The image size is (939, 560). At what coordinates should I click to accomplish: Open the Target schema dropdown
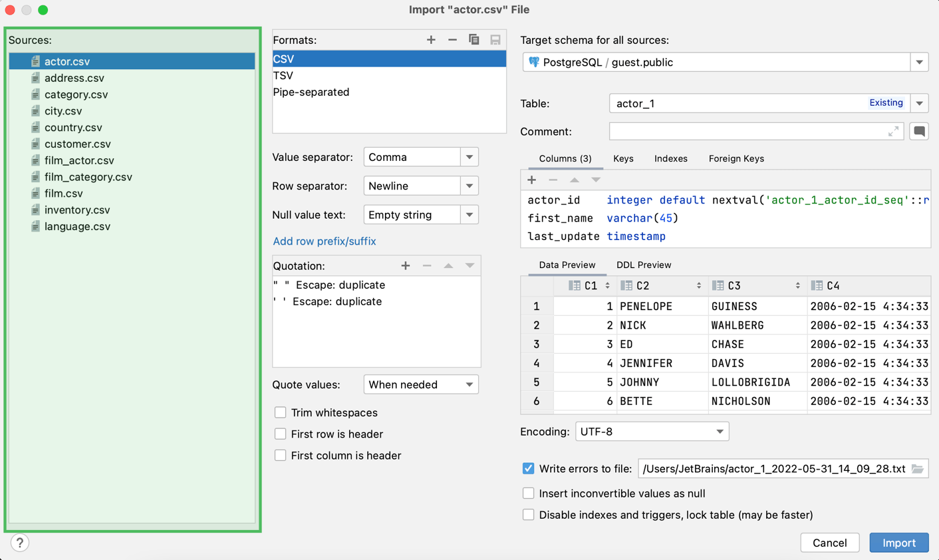point(919,62)
